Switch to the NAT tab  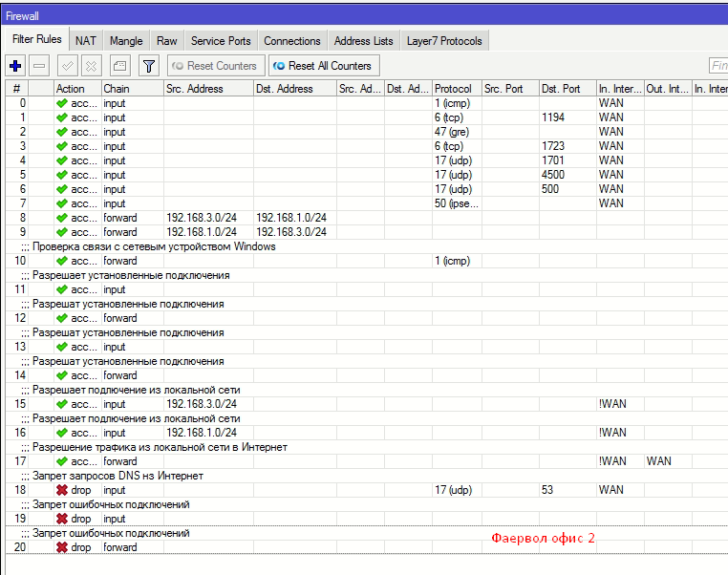86,41
